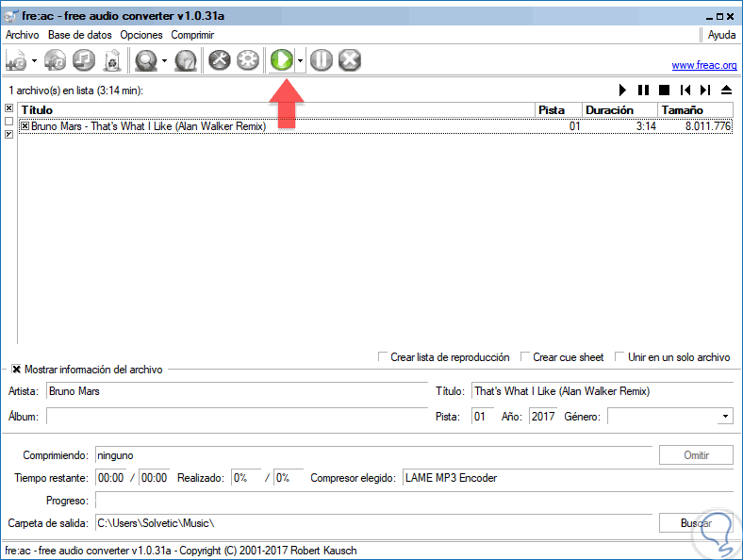Open the Comprimir menu
Viewport: 743px width, 560px height.
point(192,35)
